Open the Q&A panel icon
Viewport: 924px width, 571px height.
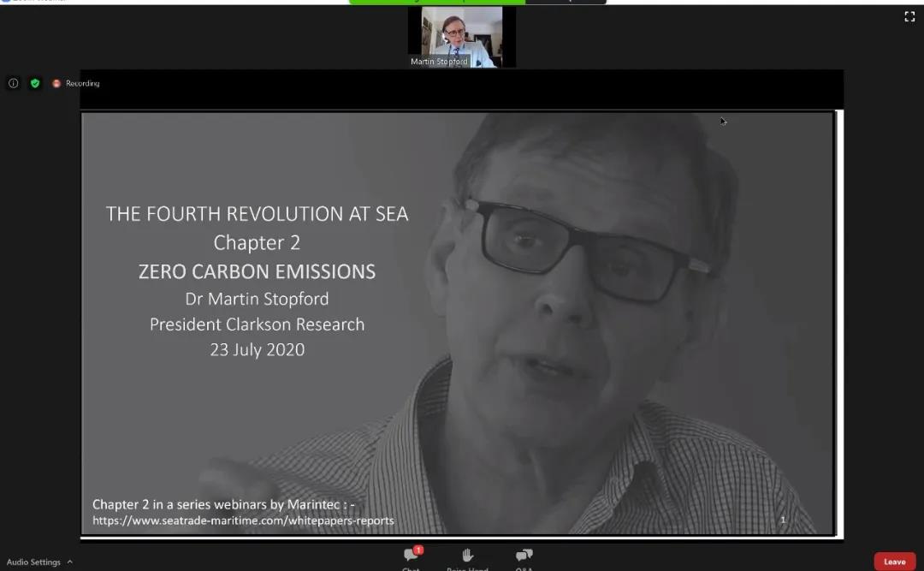524,555
